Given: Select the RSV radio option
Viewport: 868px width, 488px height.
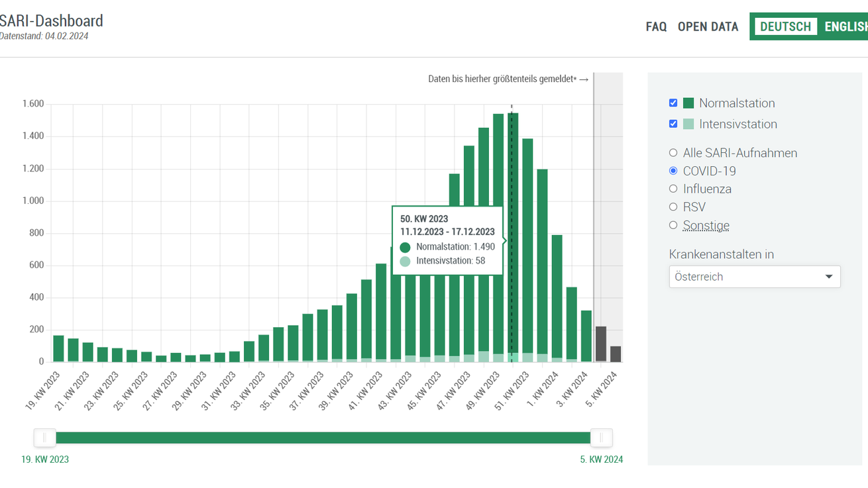Looking at the screenshot, I should 673,207.
